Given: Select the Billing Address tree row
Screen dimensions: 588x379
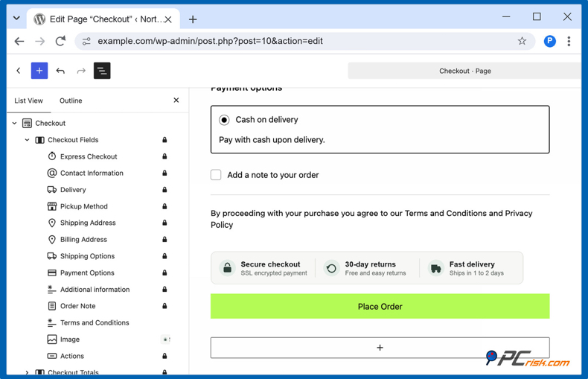Looking at the screenshot, I should (83, 240).
